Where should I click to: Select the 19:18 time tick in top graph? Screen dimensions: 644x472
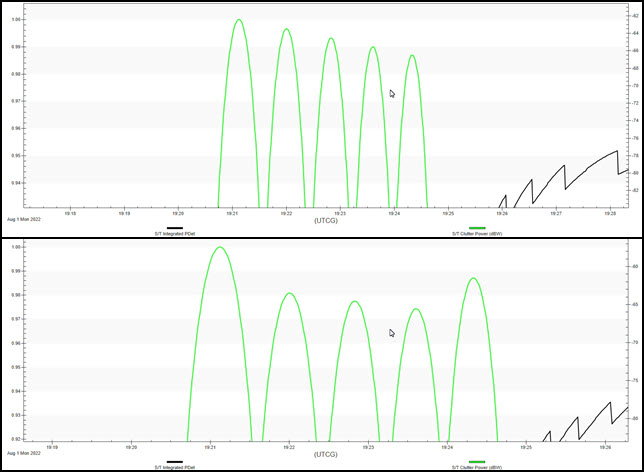pos(69,213)
